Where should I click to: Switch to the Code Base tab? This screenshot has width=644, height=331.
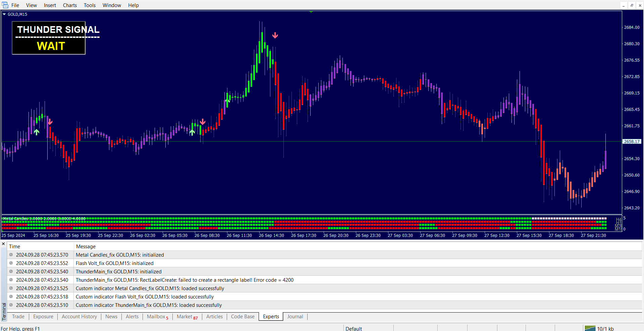(x=243, y=317)
